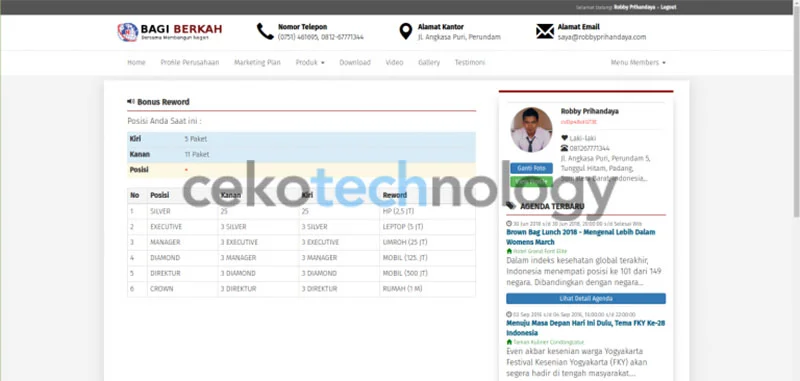
Task: Click the heart icon next to Laki-laki
Action: 564,138
